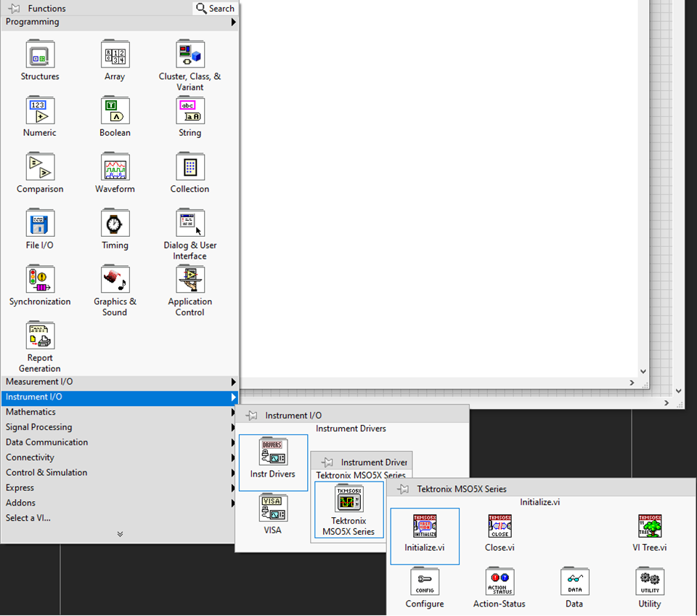Collapse the Programming category arrow
697x616 pixels.
[233, 22]
